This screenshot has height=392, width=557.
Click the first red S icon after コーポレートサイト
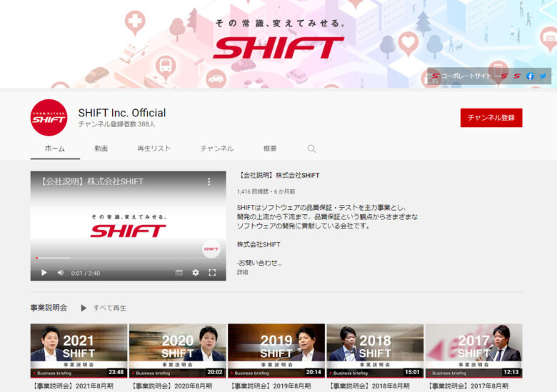tap(504, 76)
